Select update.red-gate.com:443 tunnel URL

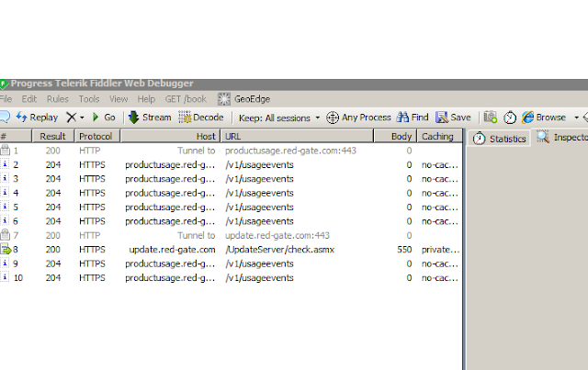click(x=277, y=235)
